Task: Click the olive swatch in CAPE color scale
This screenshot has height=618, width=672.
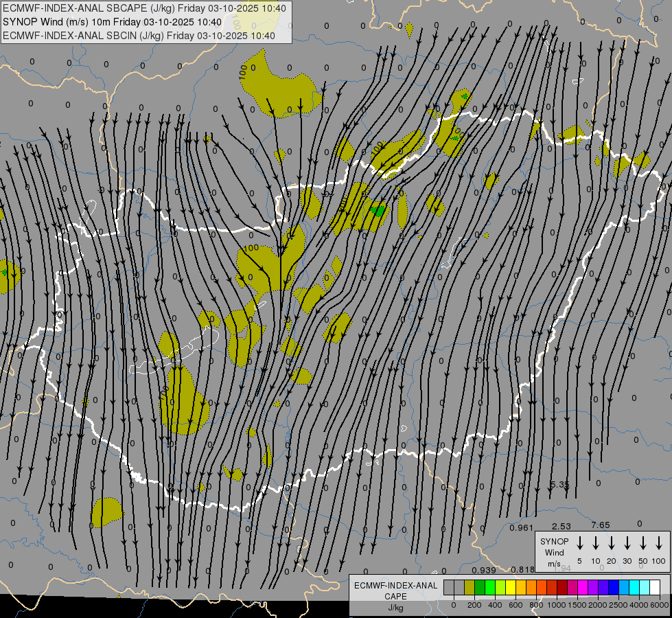Action: (x=470, y=587)
